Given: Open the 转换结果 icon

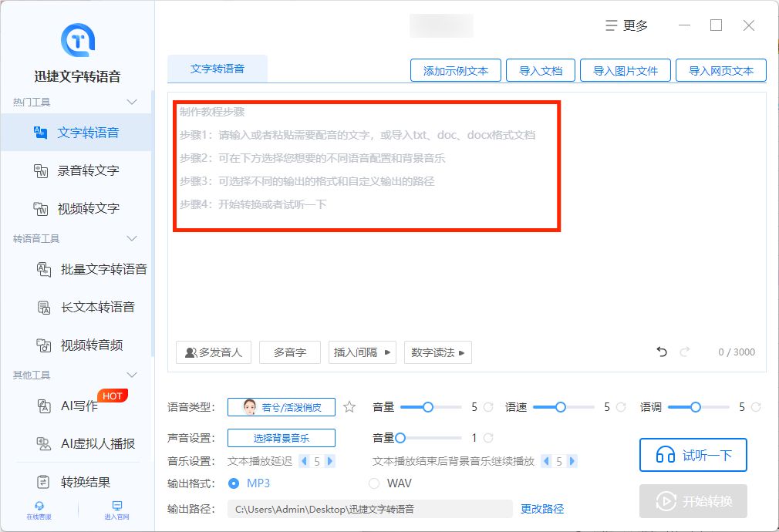Looking at the screenshot, I should coord(44,482).
